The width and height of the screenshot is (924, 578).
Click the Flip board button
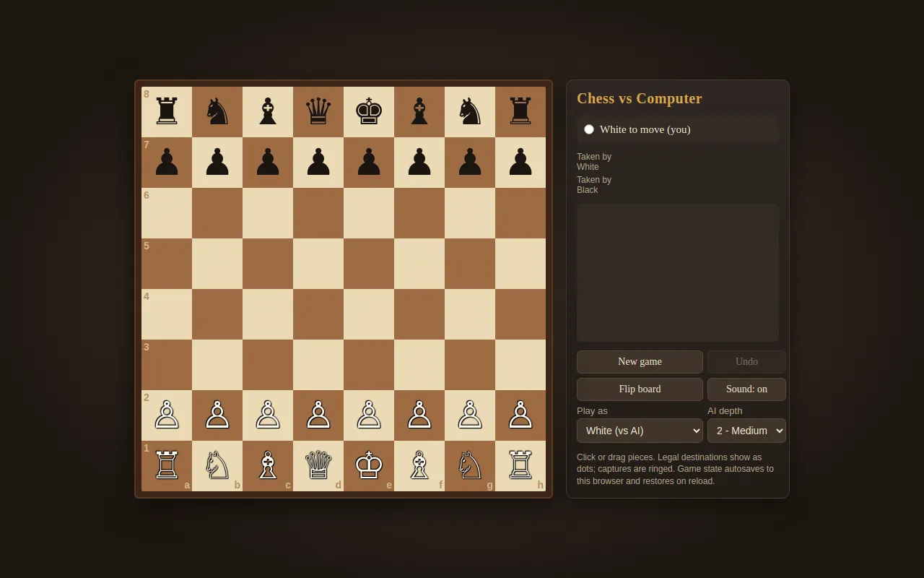[x=640, y=389]
